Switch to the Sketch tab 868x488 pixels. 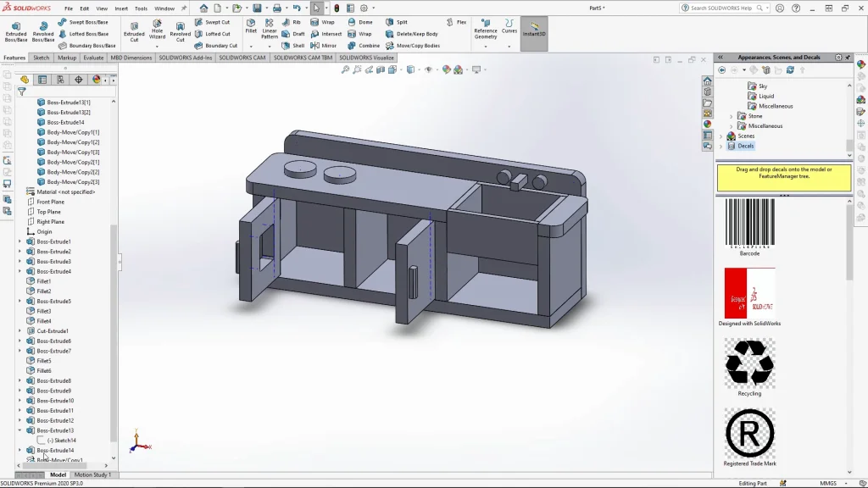click(41, 58)
